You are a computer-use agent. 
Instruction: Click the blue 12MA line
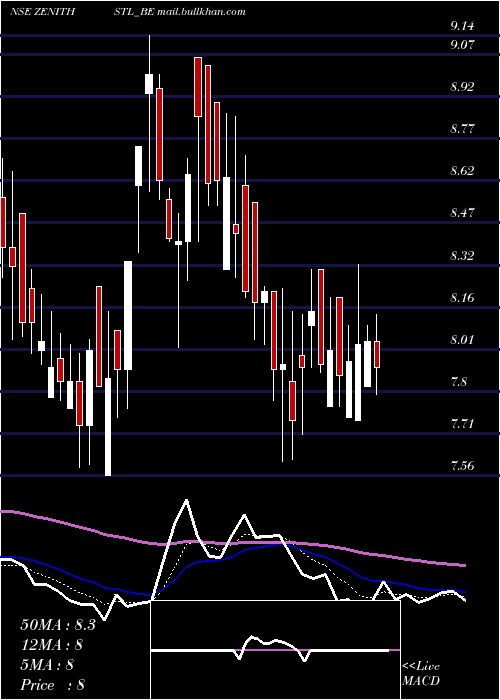pos(232,554)
